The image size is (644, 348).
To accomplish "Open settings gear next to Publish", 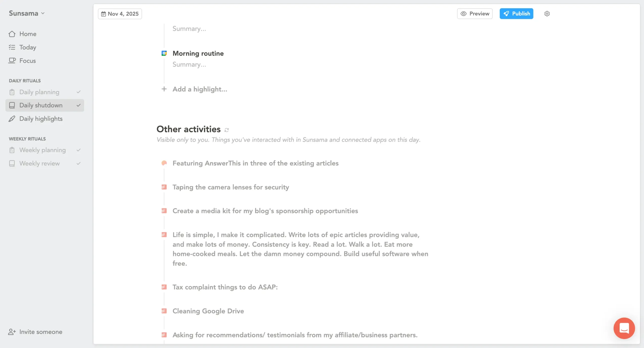I will click(x=547, y=14).
